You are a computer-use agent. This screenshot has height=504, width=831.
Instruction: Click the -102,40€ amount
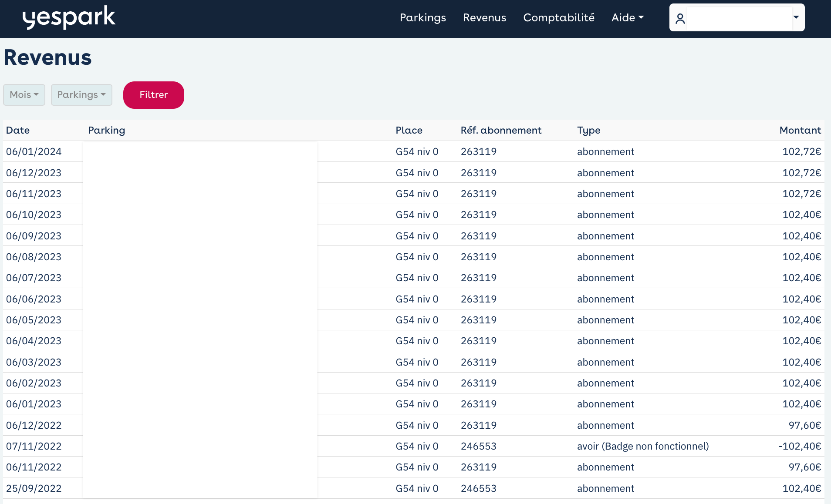[800, 446]
